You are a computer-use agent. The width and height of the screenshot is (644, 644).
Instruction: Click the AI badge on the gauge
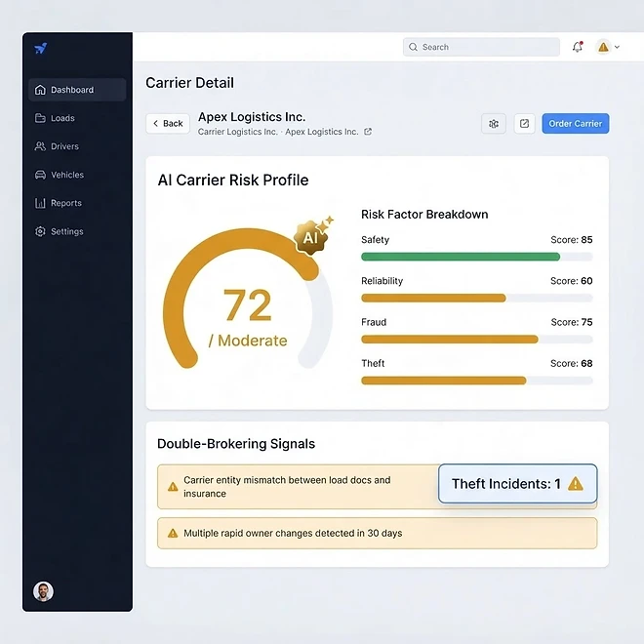(311, 237)
